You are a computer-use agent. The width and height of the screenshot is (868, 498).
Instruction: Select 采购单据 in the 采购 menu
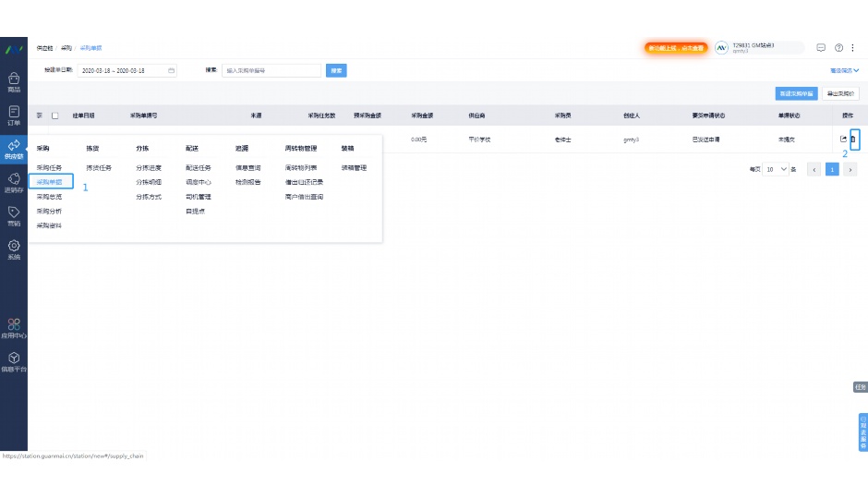click(50, 182)
